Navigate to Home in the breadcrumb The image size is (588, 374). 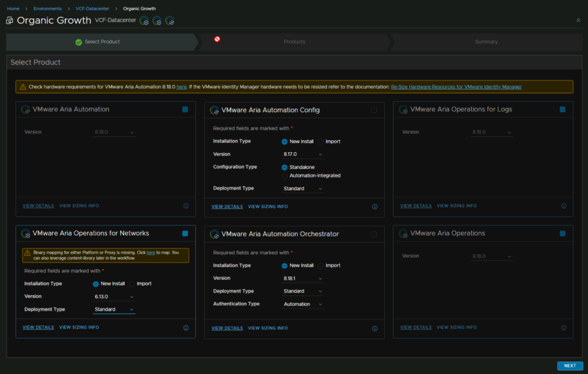click(x=13, y=9)
